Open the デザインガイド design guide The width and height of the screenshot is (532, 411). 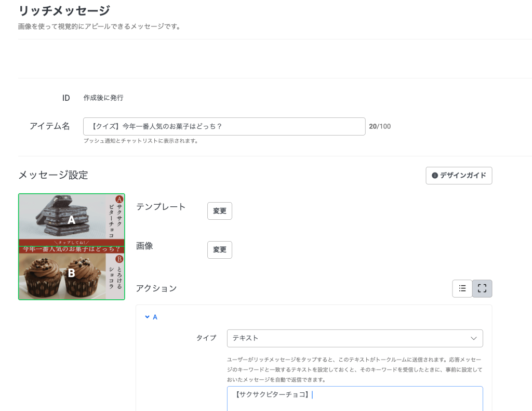(x=459, y=176)
